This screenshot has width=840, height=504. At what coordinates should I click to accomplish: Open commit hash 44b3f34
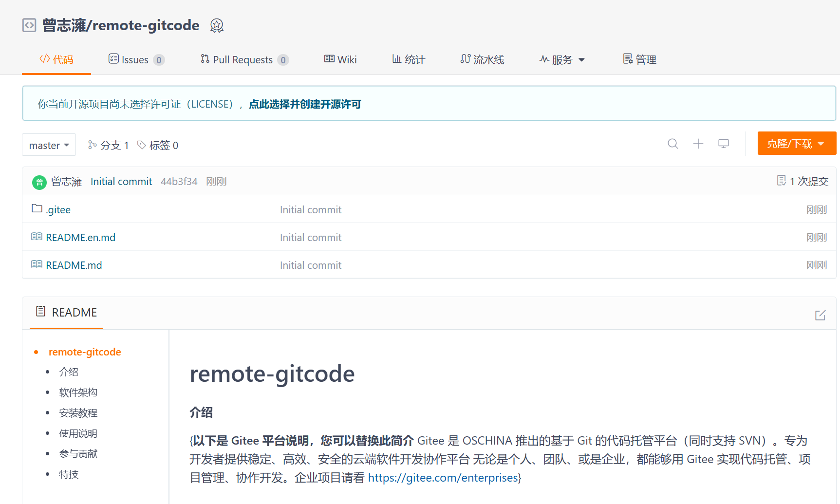tap(179, 182)
